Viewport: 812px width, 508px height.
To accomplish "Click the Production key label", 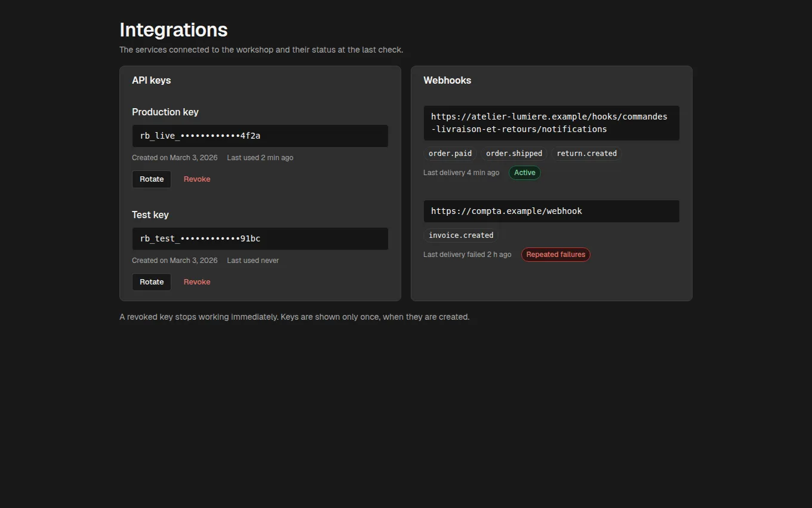I will pos(165,112).
